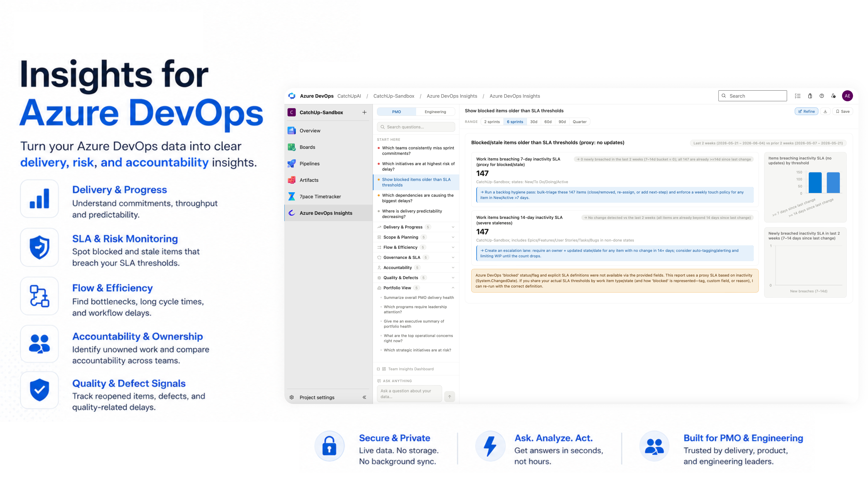Collapse the sidebar with double chevron
Screen dimensions: 868x488
click(364, 397)
